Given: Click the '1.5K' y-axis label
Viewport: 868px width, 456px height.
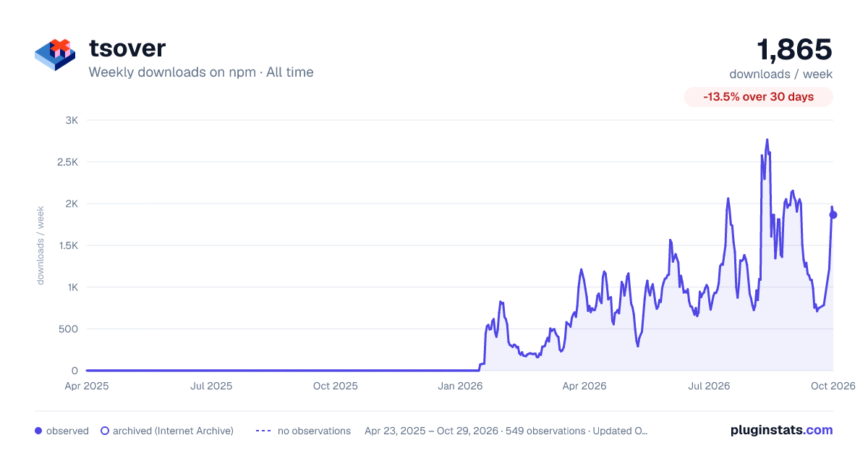Looking at the screenshot, I should point(67,246).
